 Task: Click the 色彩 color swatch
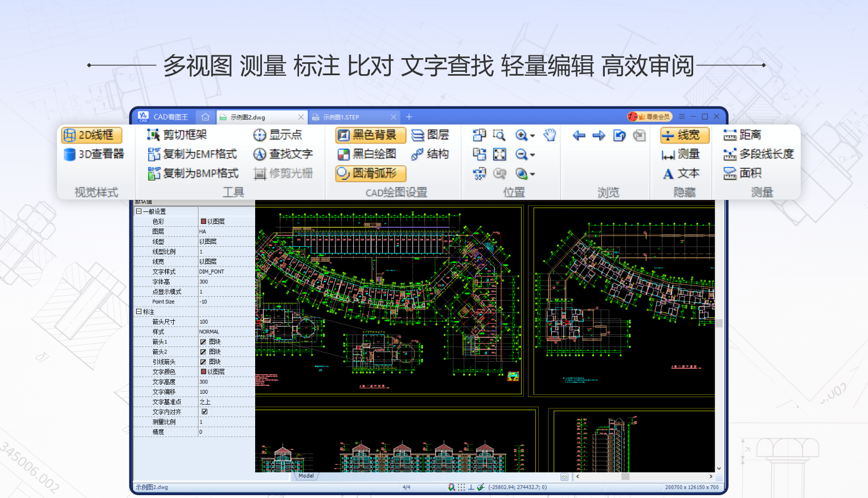click(x=203, y=222)
